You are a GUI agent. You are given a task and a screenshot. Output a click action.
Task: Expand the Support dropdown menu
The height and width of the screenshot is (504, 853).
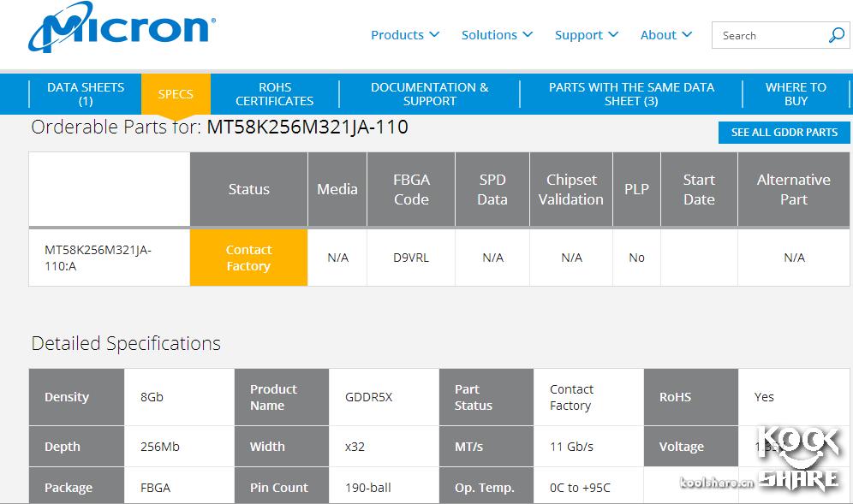586,35
